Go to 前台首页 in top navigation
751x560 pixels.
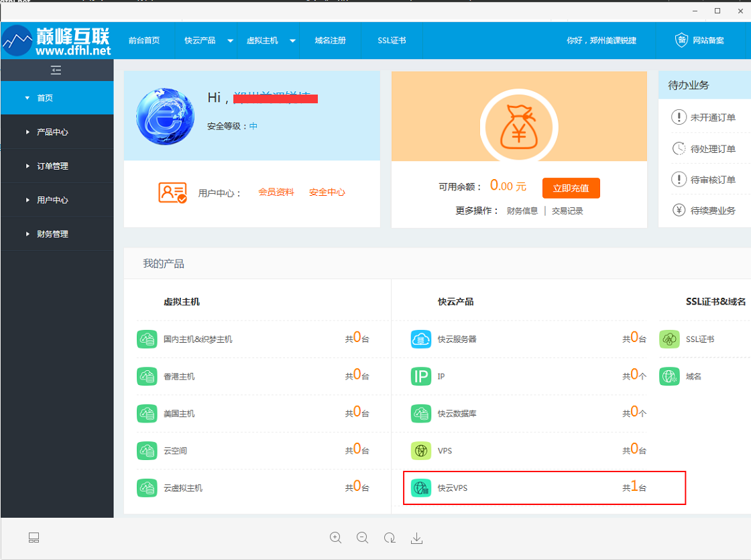(x=144, y=41)
